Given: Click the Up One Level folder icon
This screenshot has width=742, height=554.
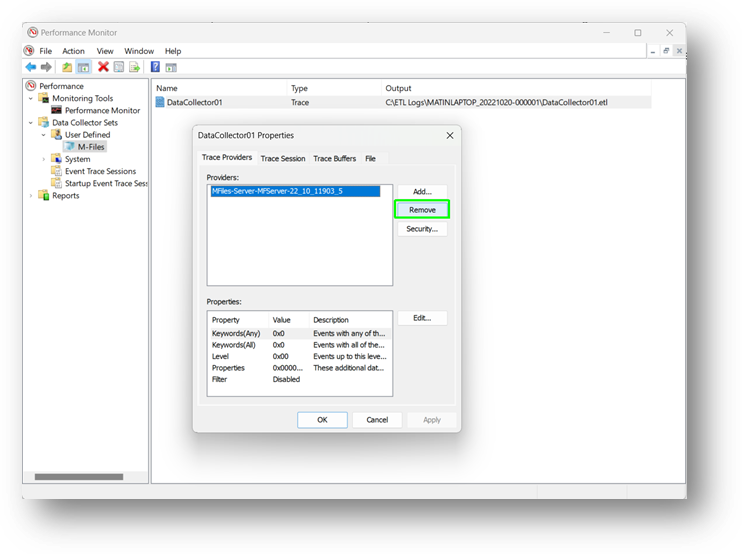Looking at the screenshot, I should 67,67.
